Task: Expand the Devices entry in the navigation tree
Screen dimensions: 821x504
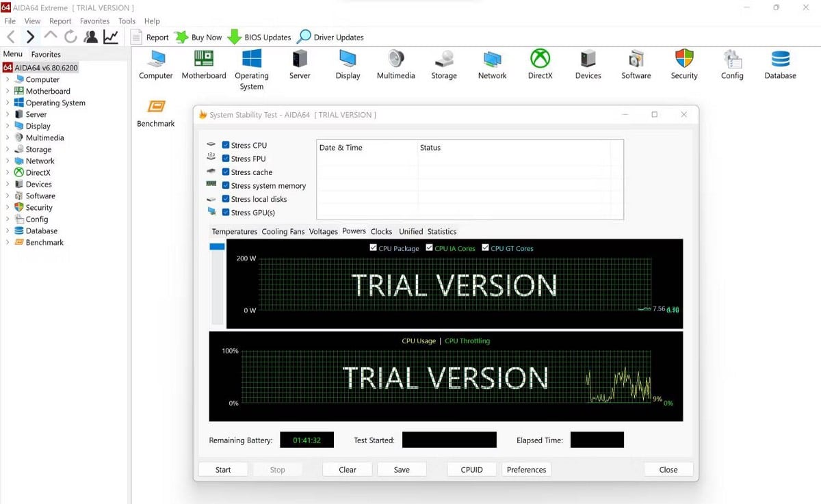Action: coord(7,184)
